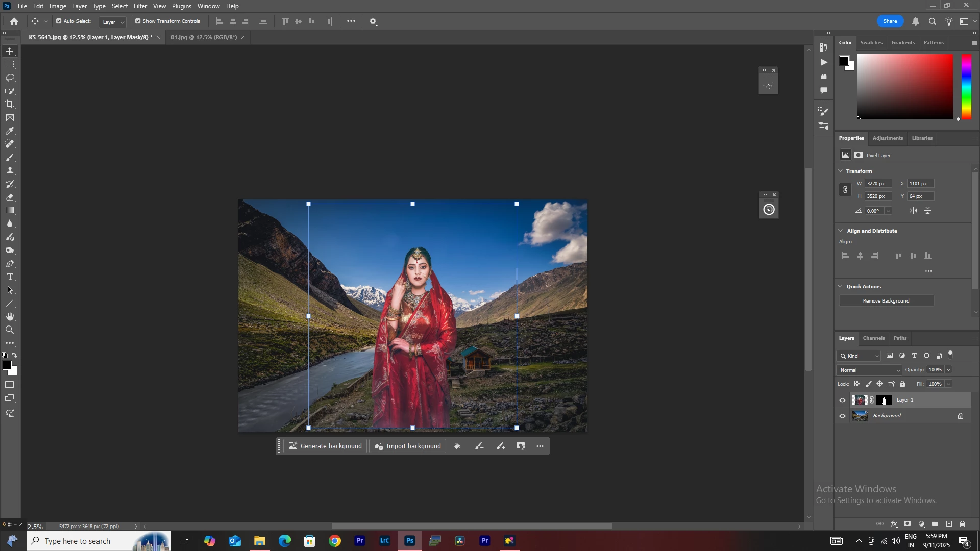Switch to the Channels tab
980x551 pixels.
pos(873,338)
